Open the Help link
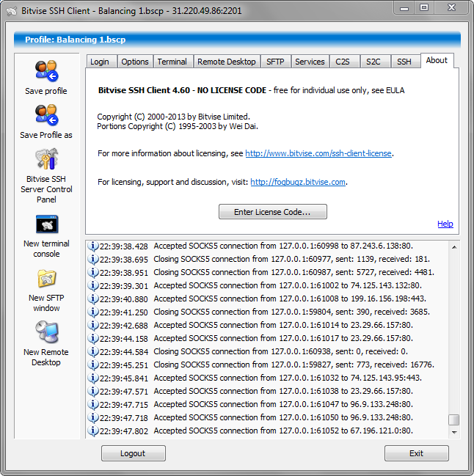 445,224
